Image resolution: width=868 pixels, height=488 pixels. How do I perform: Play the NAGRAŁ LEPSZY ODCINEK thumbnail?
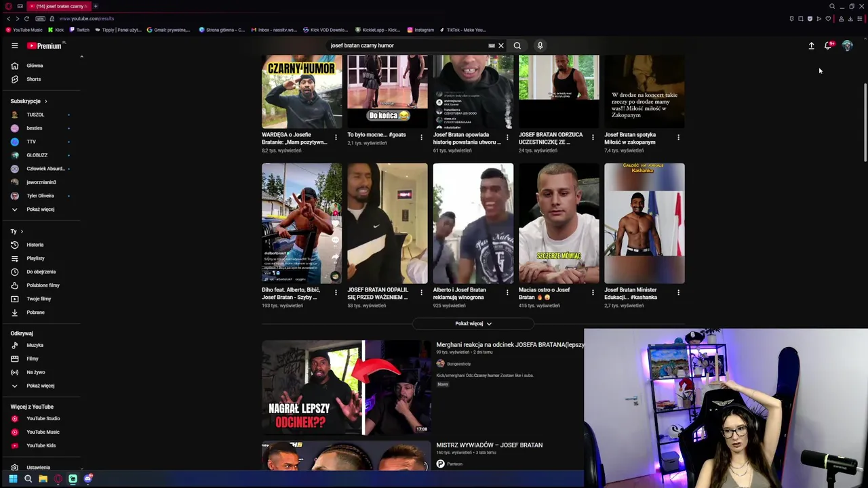coord(347,388)
